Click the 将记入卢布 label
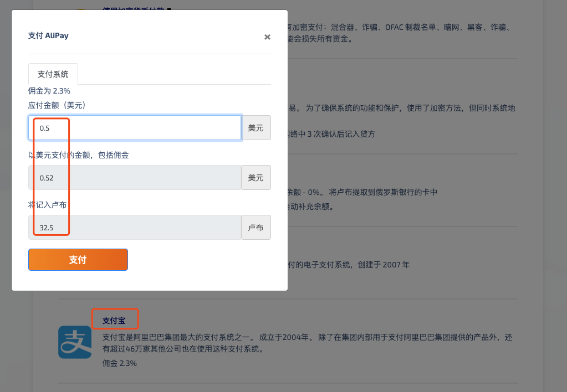Image resolution: width=567 pixels, height=392 pixels. (x=47, y=205)
